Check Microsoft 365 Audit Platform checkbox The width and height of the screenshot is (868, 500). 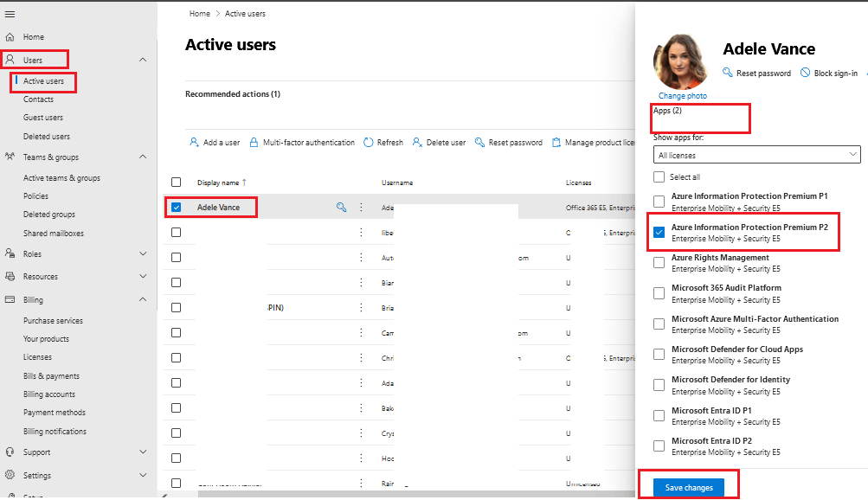tap(659, 293)
